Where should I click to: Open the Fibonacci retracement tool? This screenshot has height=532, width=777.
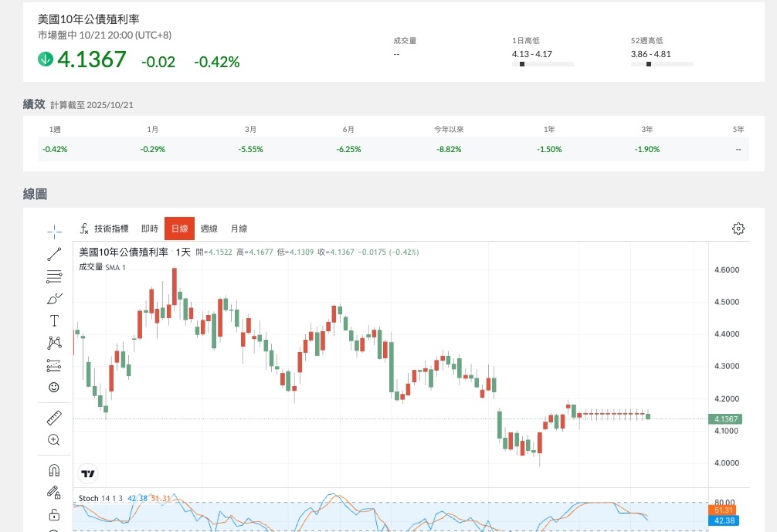(x=54, y=276)
